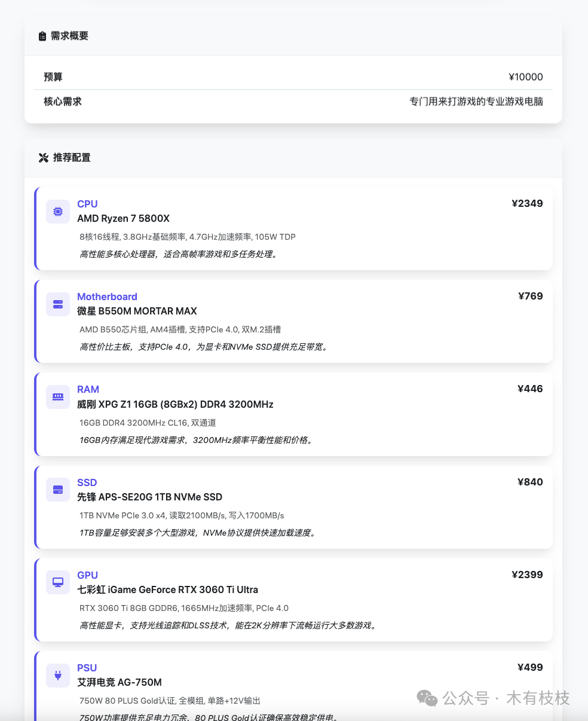Click the SSD drive icon
Image resolution: width=588 pixels, height=721 pixels.
pyautogui.click(x=58, y=490)
